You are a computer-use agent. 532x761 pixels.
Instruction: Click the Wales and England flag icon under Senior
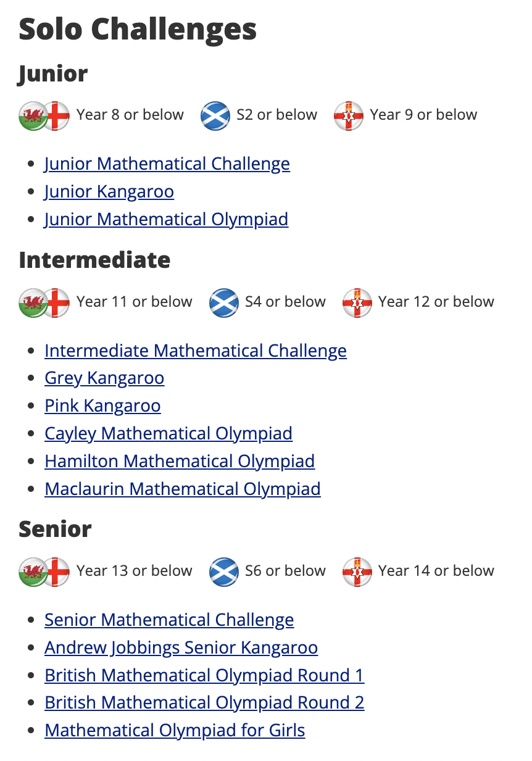pos(44,572)
